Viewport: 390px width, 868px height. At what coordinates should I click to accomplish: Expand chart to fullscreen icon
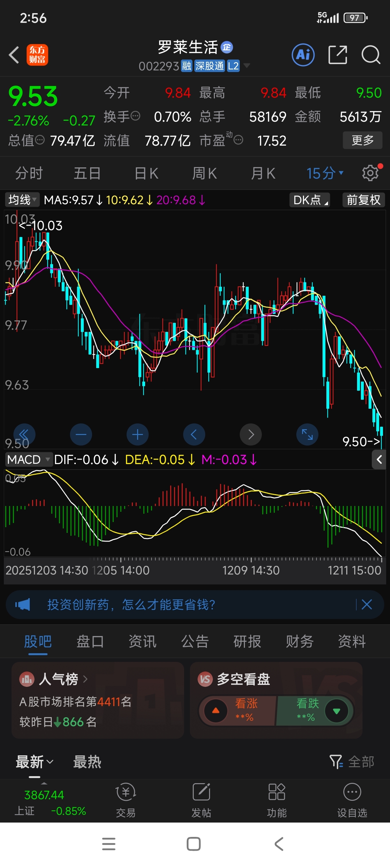click(307, 435)
